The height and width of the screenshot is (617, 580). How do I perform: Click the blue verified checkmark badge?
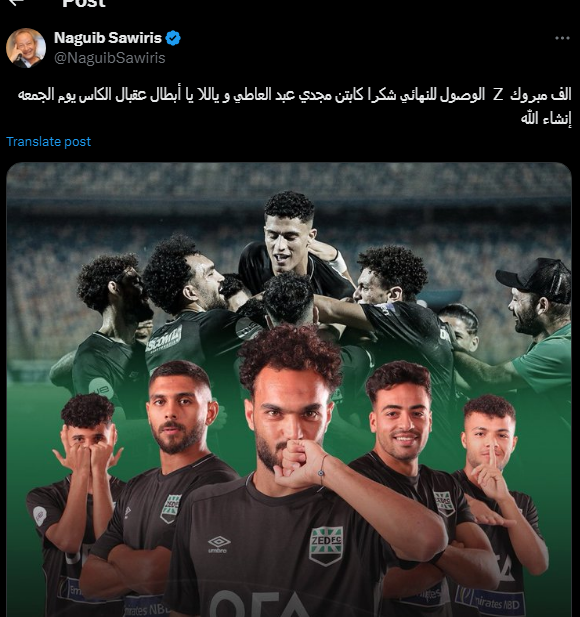click(173, 38)
